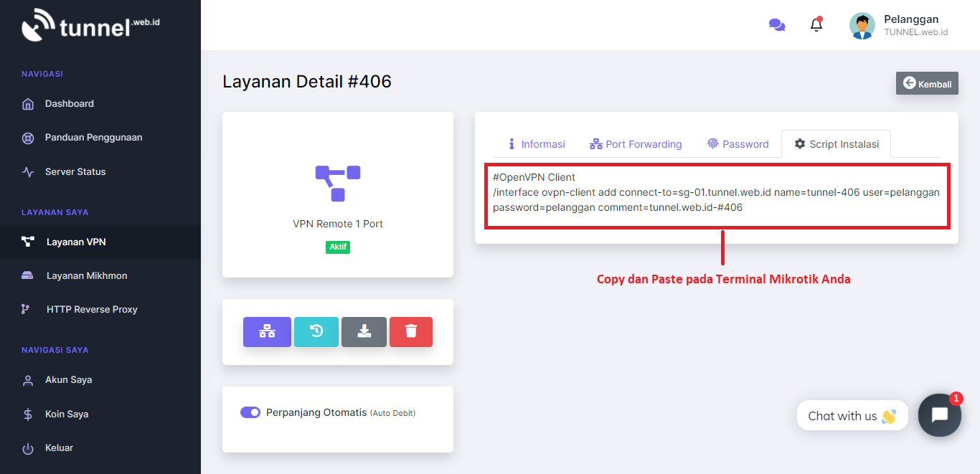This screenshot has height=474, width=980.
Task: Disable Perpanjang Otomatis auto debit
Action: (250, 412)
